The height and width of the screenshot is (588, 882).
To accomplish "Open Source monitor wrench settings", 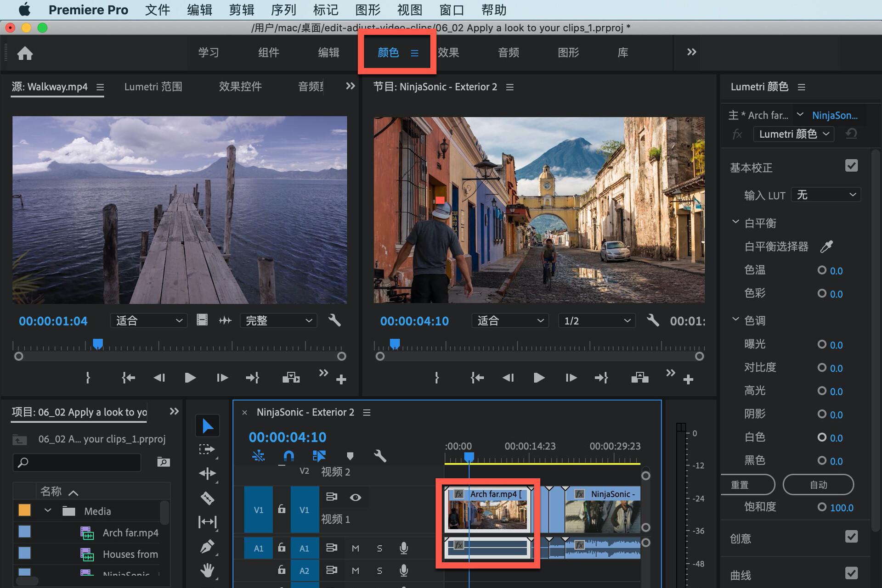I will [x=334, y=320].
